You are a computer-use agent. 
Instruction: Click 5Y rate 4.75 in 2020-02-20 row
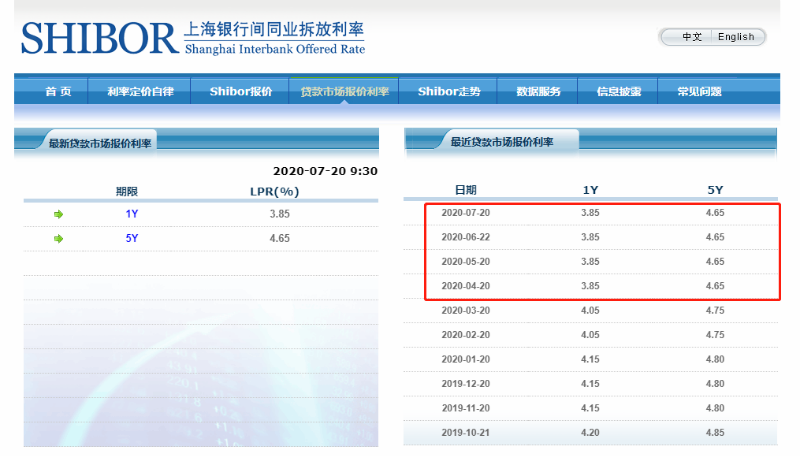(715, 335)
